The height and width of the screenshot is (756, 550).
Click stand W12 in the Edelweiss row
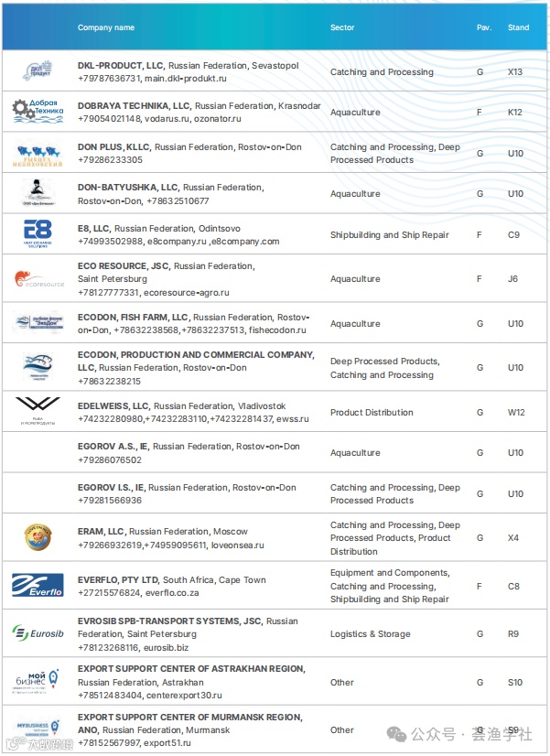click(516, 412)
